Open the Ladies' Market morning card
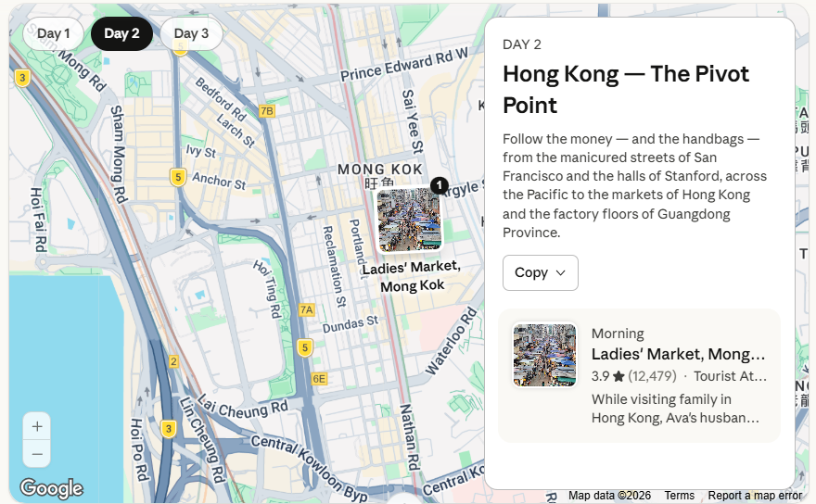 (x=678, y=355)
